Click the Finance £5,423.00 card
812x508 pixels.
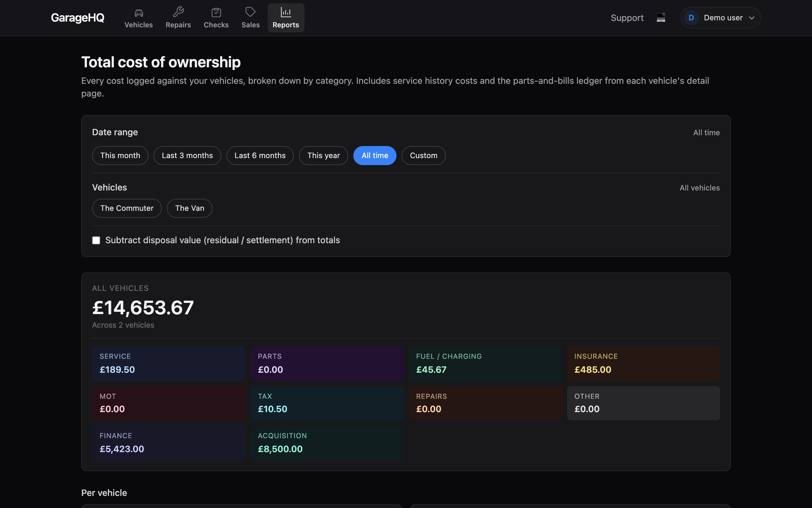coord(168,443)
